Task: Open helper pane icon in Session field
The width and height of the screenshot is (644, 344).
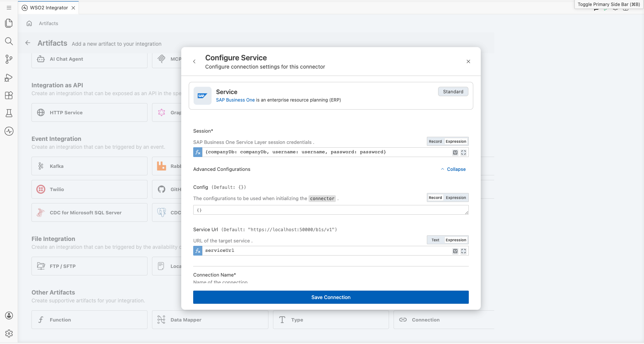Action: tap(455, 153)
